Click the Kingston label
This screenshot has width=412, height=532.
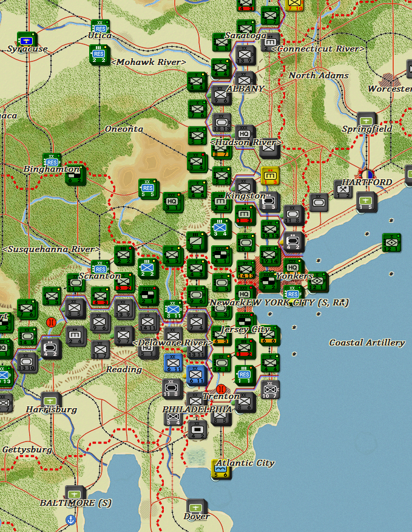[245, 196]
